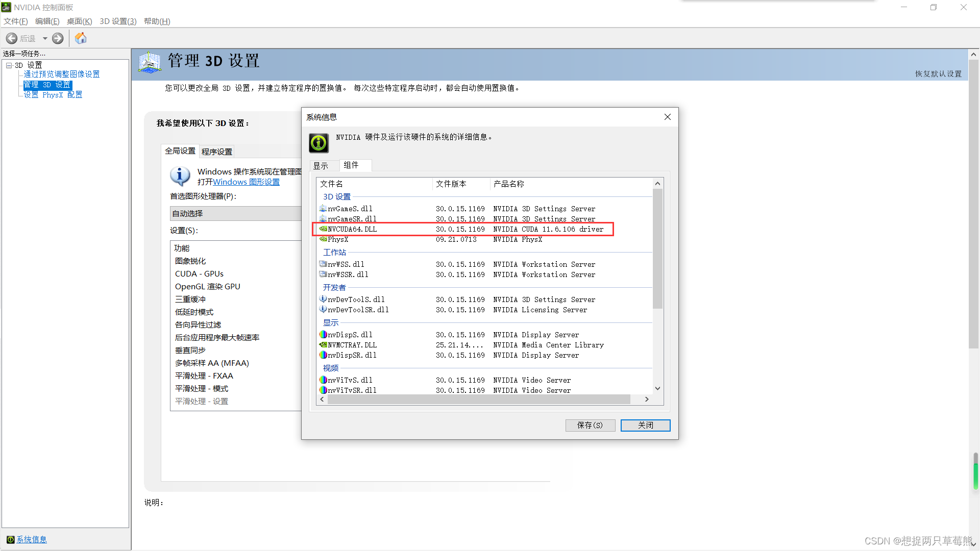Select 三重缓冲 setting row
980x551 pixels.
coord(190,299)
